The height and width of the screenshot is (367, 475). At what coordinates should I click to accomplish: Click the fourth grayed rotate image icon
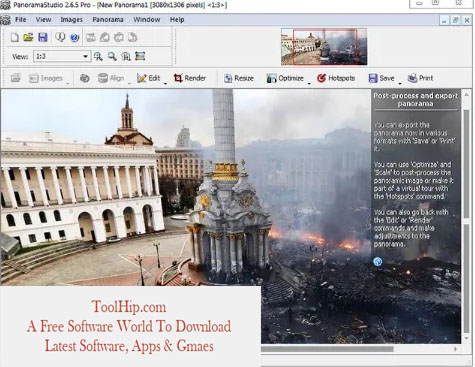pos(133,37)
